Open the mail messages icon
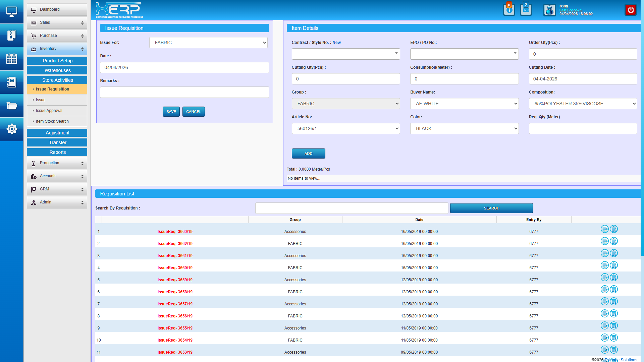This screenshot has height=362, width=644. pyautogui.click(x=526, y=10)
